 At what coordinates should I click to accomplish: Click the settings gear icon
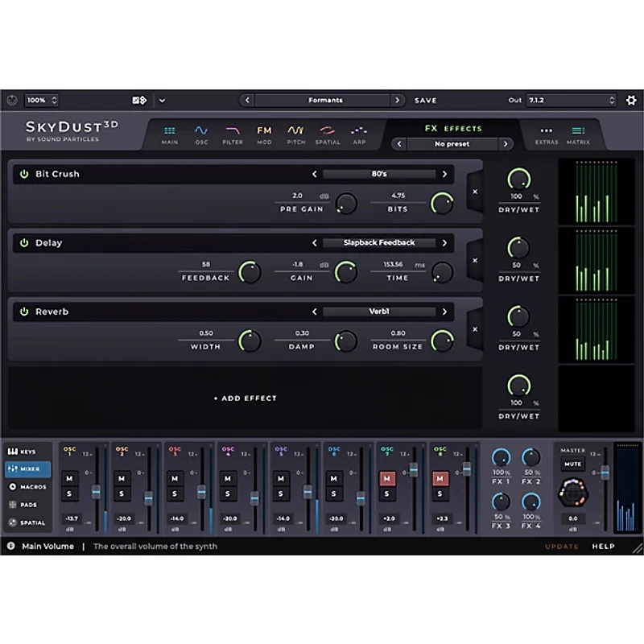click(x=632, y=100)
